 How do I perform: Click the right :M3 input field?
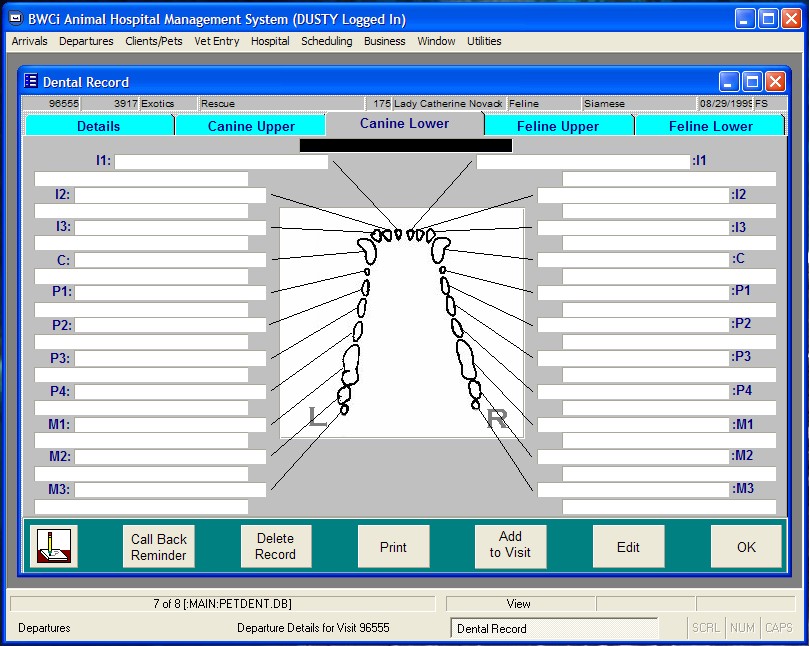[633, 490]
